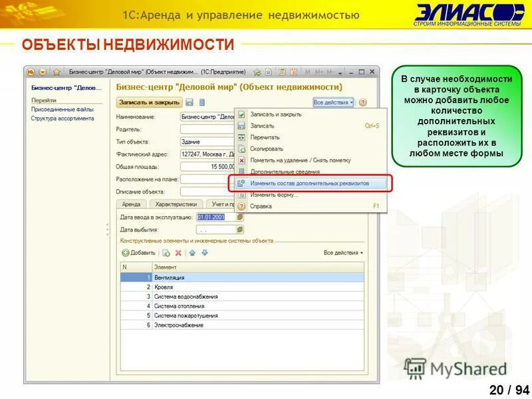The image size is (532, 399).
Task: Choose Скопировать in the actions menu
Action: point(311,149)
